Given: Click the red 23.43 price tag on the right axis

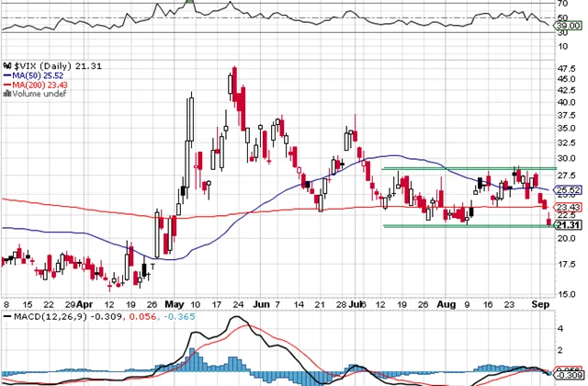Looking at the screenshot, I should [568, 208].
